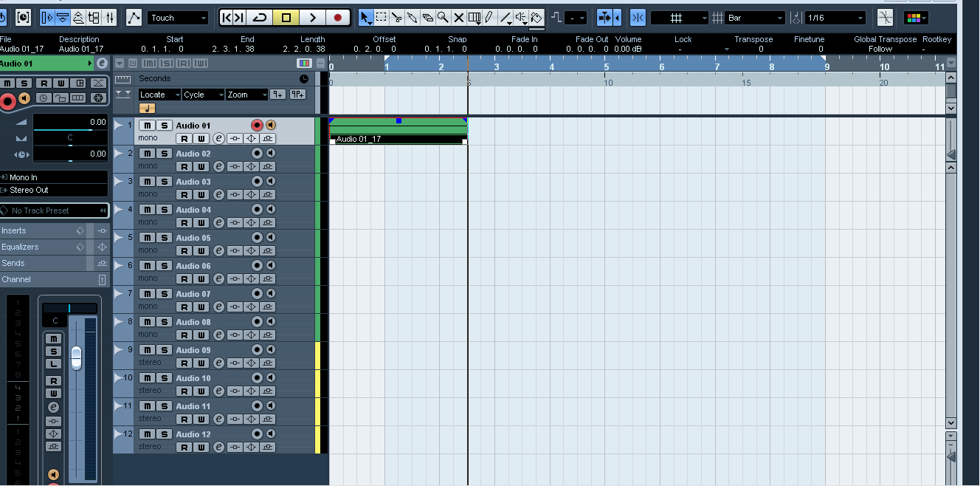The image size is (980, 486).
Task: Go to the previous marker
Action: (226, 18)
